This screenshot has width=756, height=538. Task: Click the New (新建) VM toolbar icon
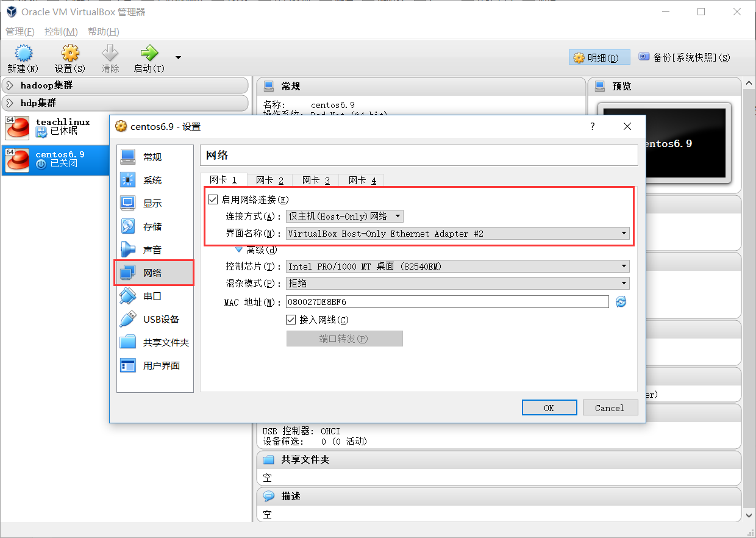point(23,53)
